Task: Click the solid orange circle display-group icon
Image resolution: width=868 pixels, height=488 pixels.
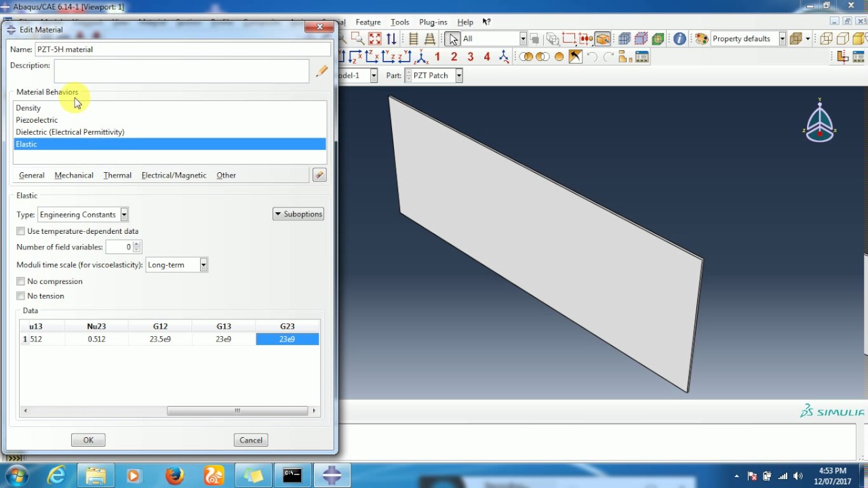Action: pyautogui.click(x=559, y=57)
